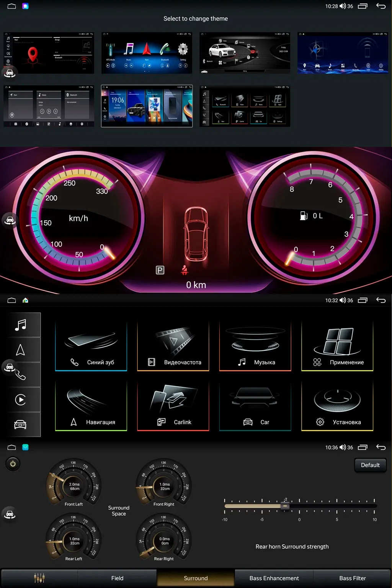Open the Установка settings tile
392x588 pixels.
337,406
